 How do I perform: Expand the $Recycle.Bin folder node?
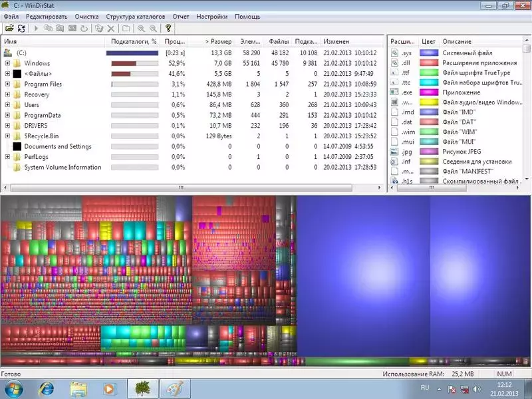7,136
